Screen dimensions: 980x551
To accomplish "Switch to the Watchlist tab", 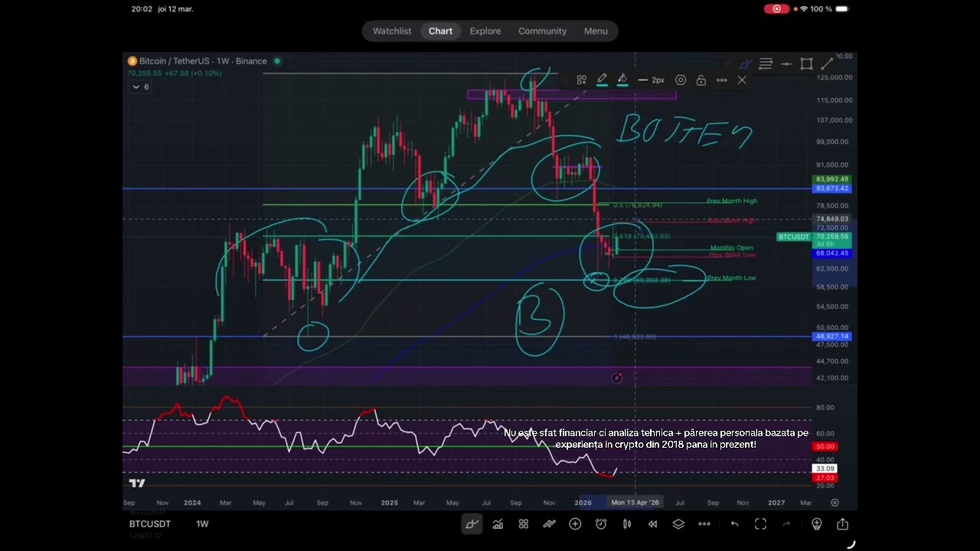I will pyautogui.click(x=392, y=31).
